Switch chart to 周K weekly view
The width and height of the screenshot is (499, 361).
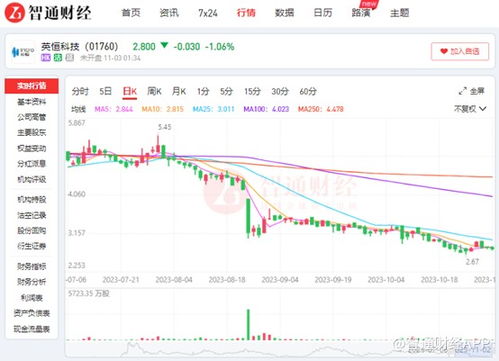pos(154,91)
